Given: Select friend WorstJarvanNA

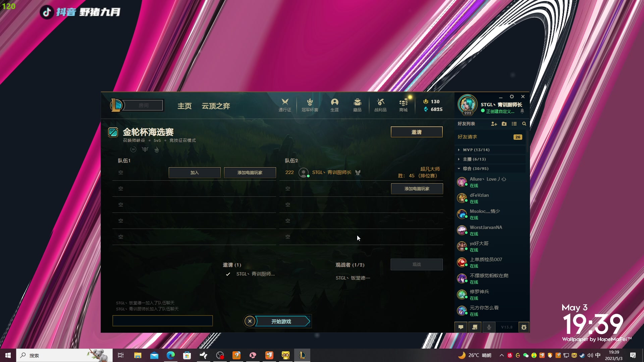Looking at the screenshot, I should coord(490,230).
